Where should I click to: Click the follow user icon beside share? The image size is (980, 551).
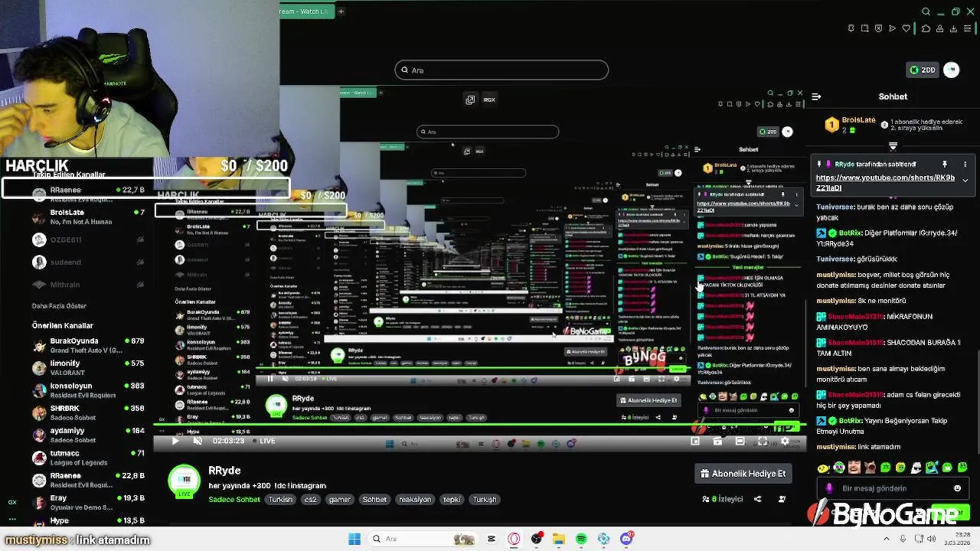click(x=782, y=499)
